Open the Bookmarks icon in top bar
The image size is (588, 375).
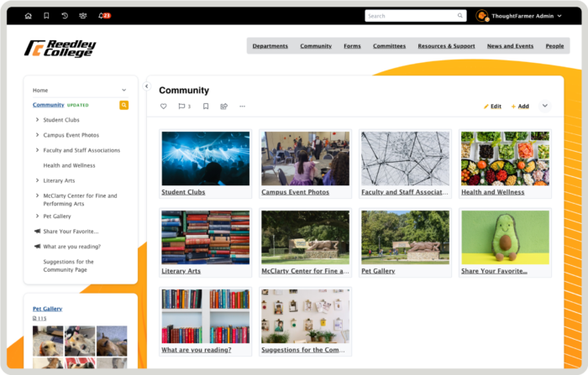click(46, 16)
